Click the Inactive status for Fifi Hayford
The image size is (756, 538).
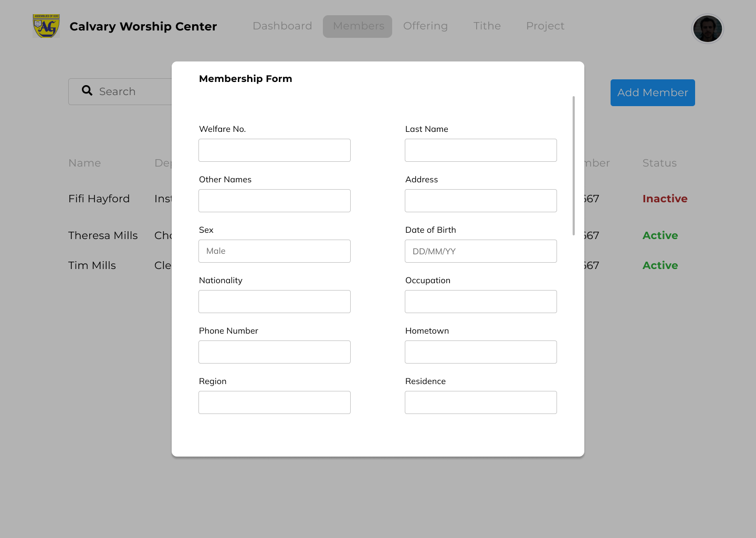point(665,199)
